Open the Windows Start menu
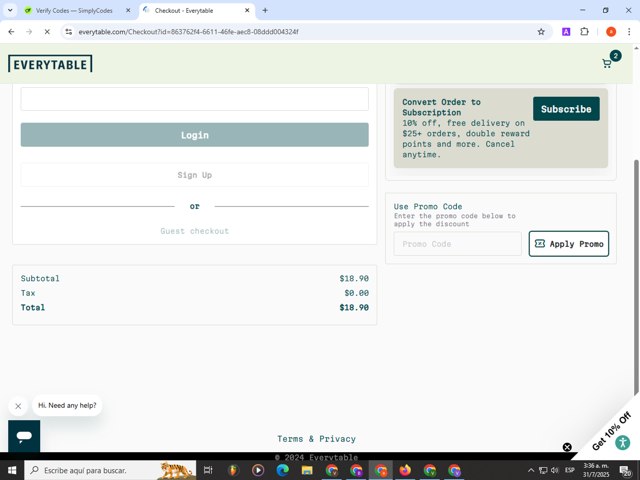The image size is (640, 480). (12, 470)
